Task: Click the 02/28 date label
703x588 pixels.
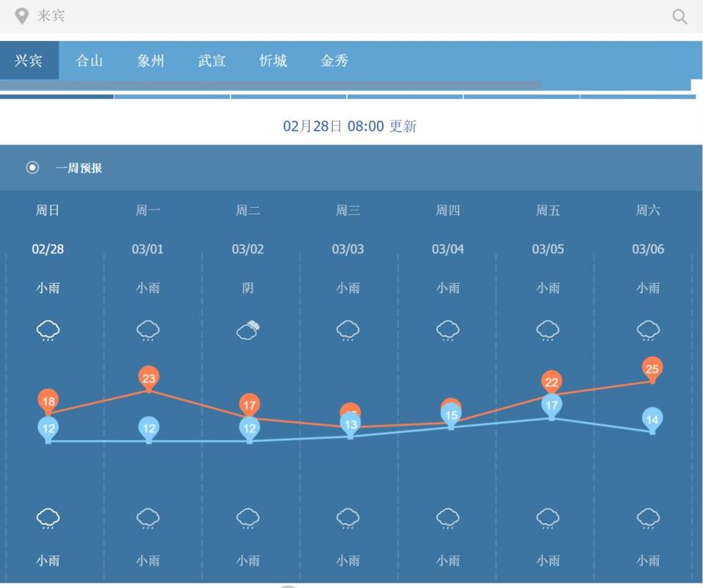Action: click(48, 249)
